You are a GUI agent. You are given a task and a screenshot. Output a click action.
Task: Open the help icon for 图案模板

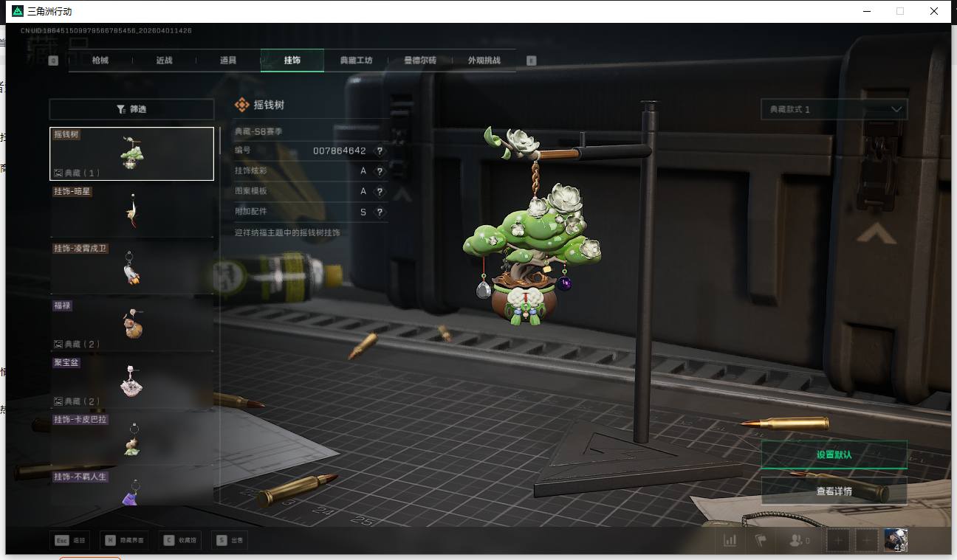pos(380,191)
